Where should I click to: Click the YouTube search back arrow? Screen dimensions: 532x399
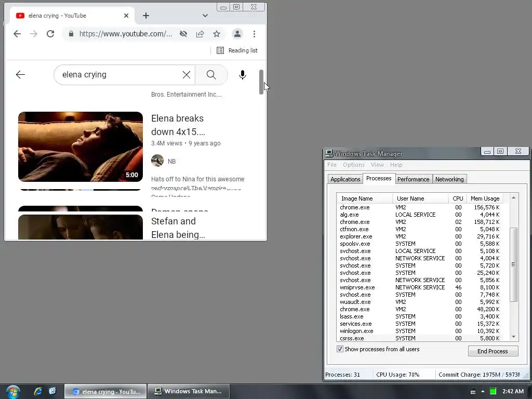[20, 75]
